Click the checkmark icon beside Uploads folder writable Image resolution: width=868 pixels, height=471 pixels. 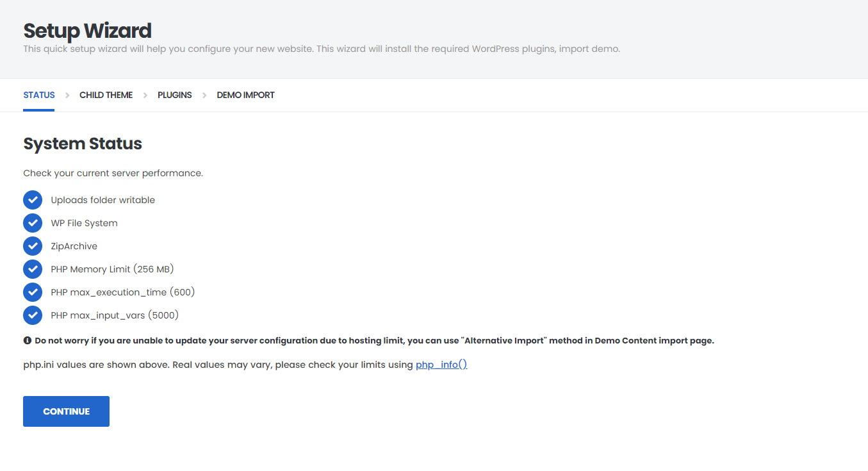tap(33, 200)
